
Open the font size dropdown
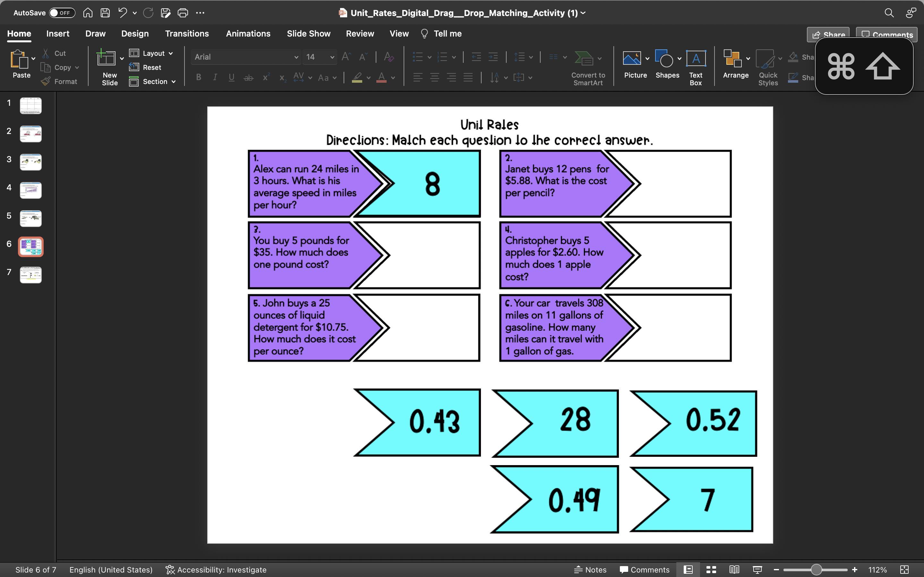tap(332, 57)
